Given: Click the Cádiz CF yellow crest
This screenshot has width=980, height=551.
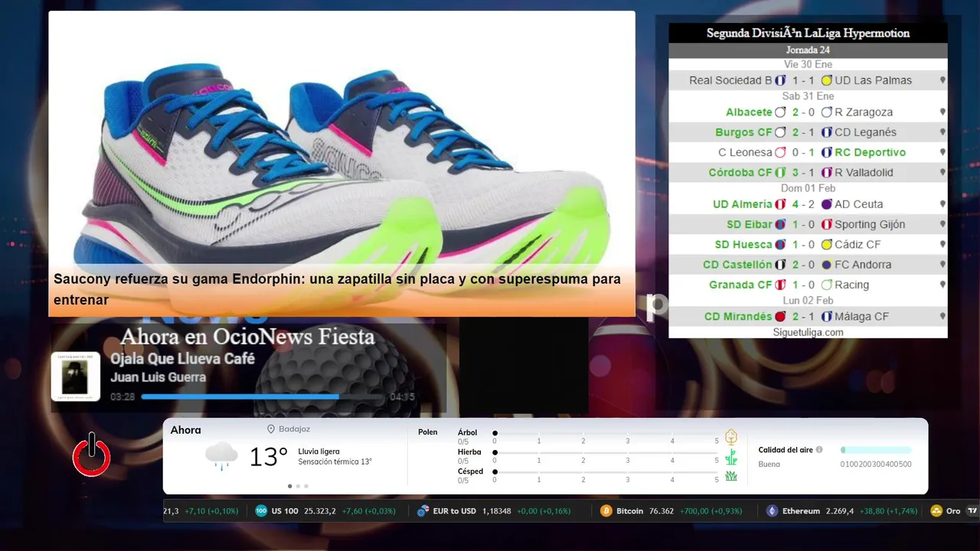Looking at the screenshot, I should point(826,245).
